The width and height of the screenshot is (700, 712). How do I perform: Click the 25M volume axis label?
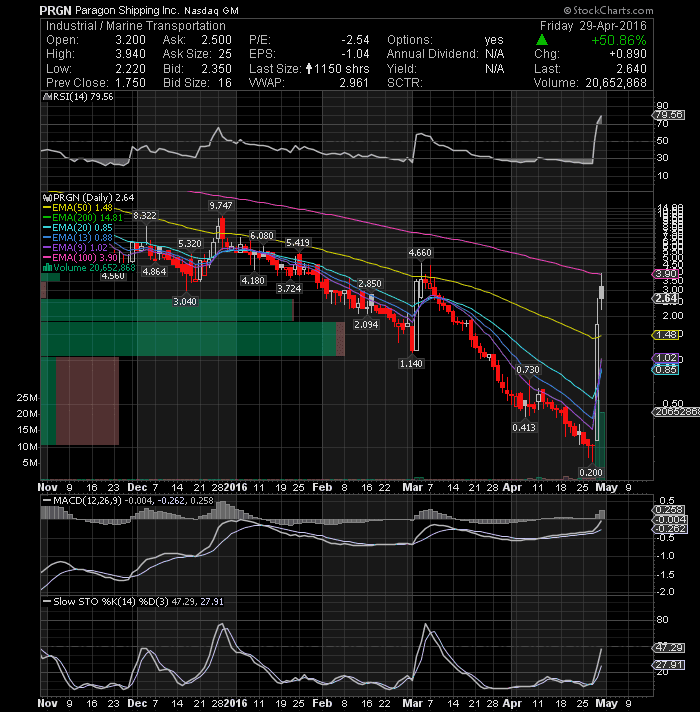click(x=27, y=398)
